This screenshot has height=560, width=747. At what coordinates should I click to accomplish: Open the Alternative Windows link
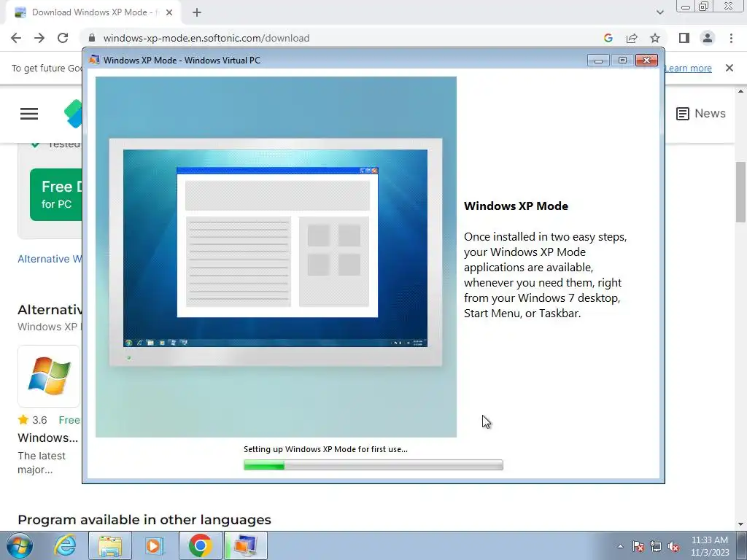50,259
